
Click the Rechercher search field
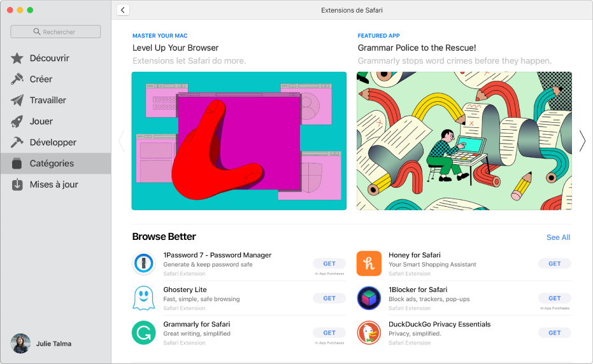click(x=55, y=32)
